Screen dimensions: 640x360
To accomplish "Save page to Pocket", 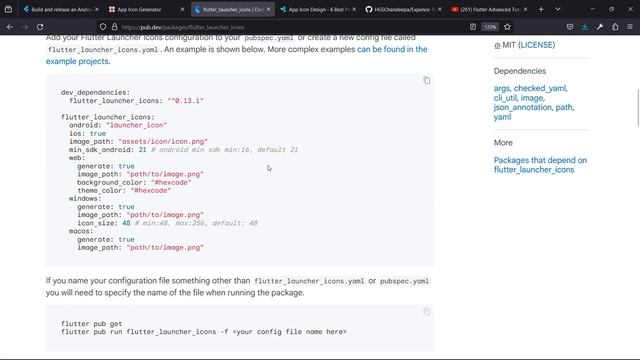I will pyautogui.click(x=570, y=27).
